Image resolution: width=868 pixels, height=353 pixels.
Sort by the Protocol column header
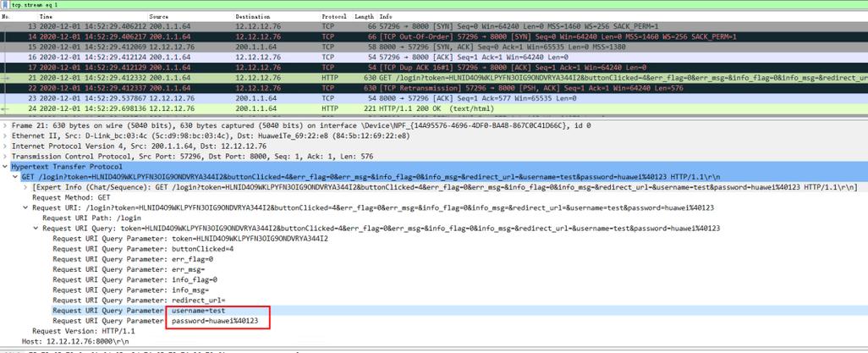(x=334, y=17)
